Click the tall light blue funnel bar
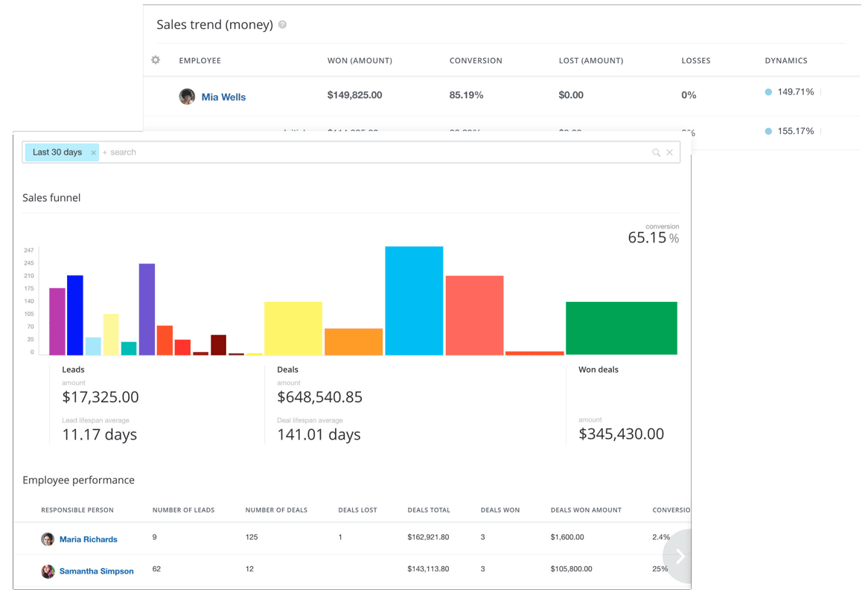This screenshot has height=601, width=868. click(x=414, y=300)
